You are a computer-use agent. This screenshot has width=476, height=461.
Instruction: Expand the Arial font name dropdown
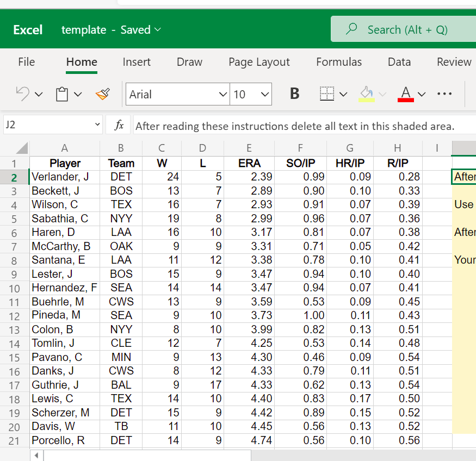222,95
